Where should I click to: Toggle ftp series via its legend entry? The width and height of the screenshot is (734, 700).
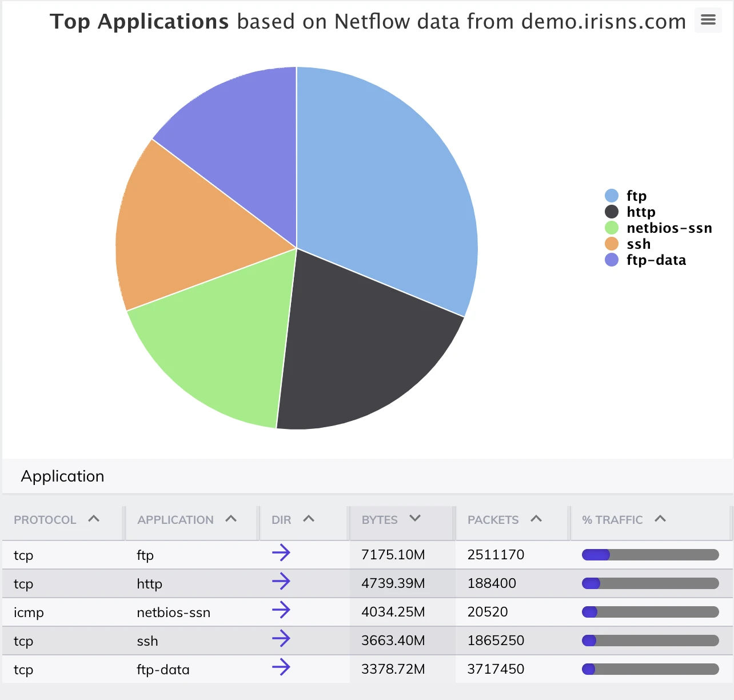(636, 196)
